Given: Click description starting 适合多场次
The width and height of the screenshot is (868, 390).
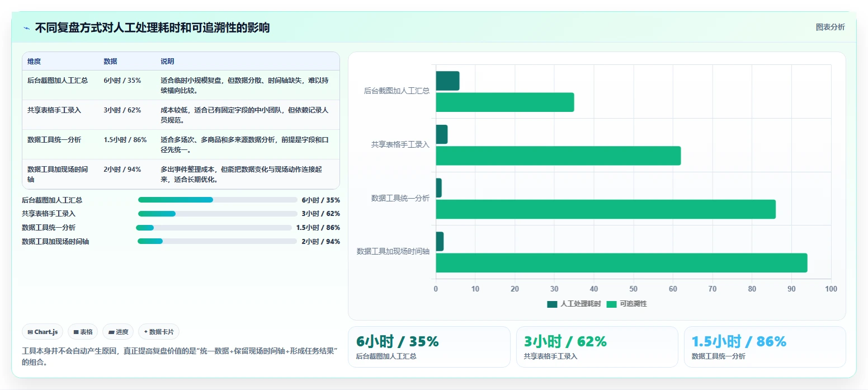Looking at the screenshot, I should [x=244, y=144].
